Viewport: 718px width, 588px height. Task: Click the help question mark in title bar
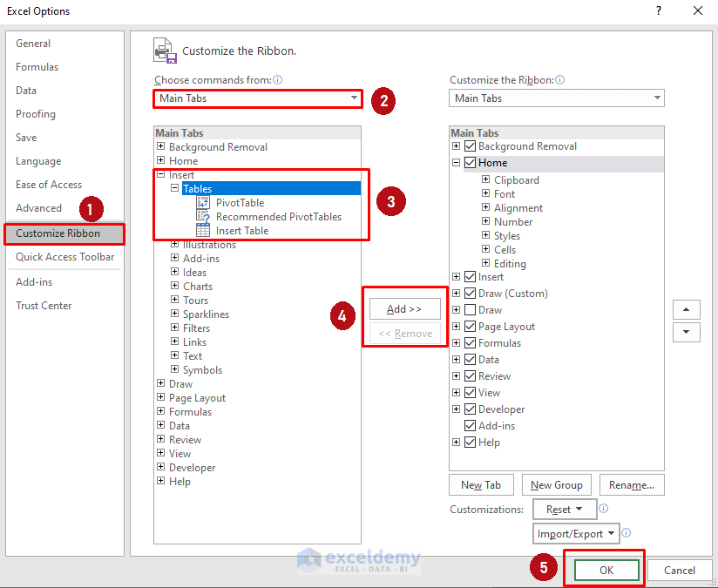click(659, 10)
